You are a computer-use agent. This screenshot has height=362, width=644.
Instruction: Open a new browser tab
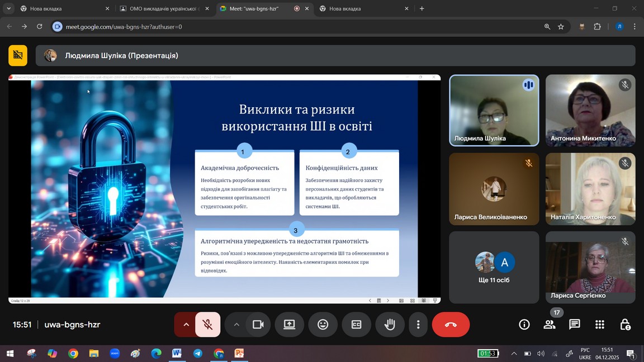(x=422, y=9)
